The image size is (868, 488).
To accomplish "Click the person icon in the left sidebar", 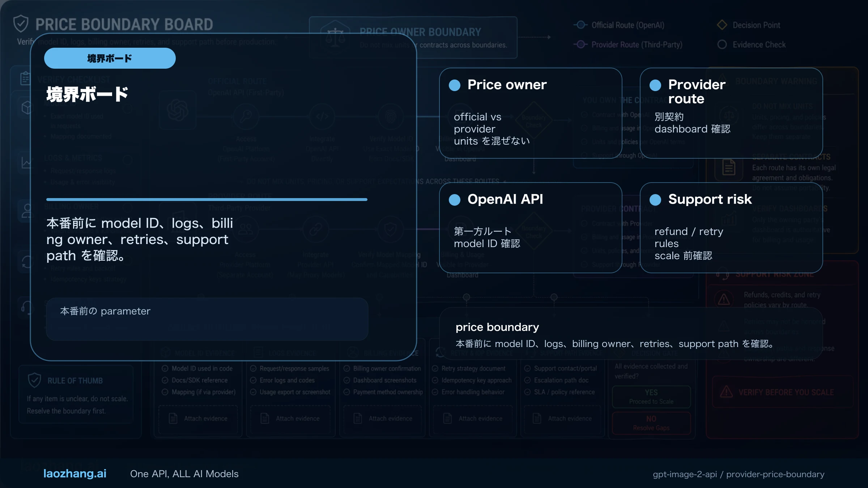I will pos(27,211).
